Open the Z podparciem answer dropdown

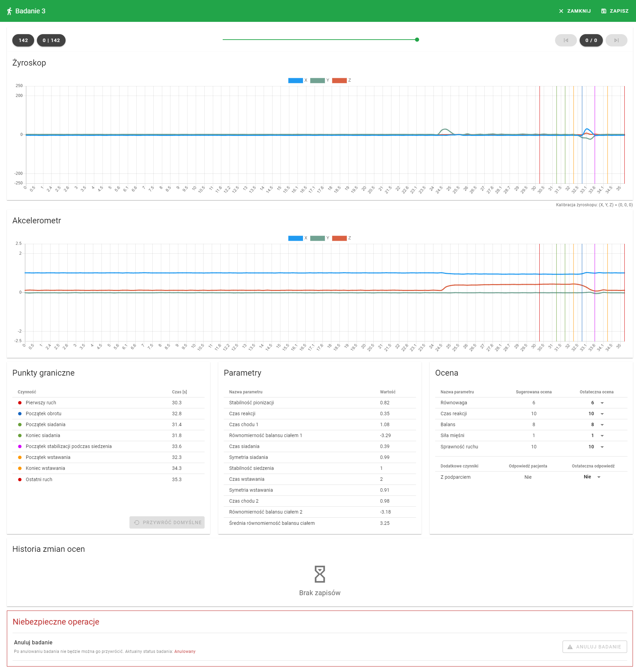[x=598, y=477]
